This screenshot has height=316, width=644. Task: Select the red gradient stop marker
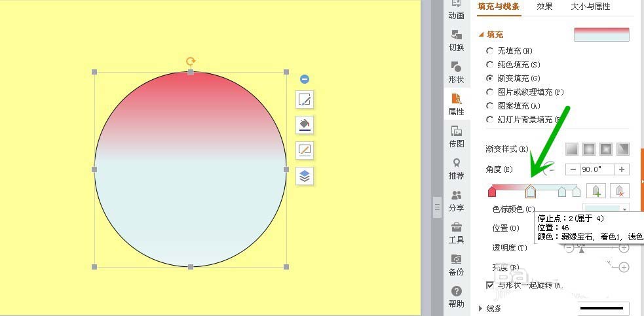coord(492,191)
